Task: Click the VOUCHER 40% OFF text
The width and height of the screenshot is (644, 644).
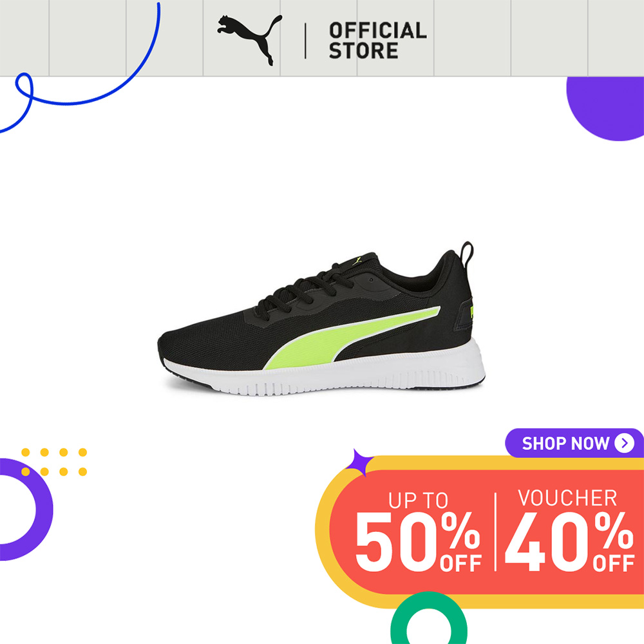Action: [x=569, y=530]
